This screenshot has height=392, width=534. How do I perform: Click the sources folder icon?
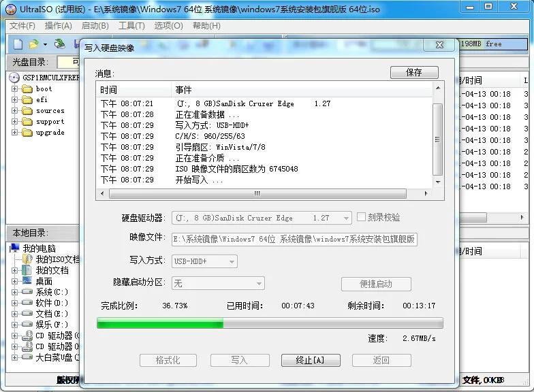(x=27, y=111)
